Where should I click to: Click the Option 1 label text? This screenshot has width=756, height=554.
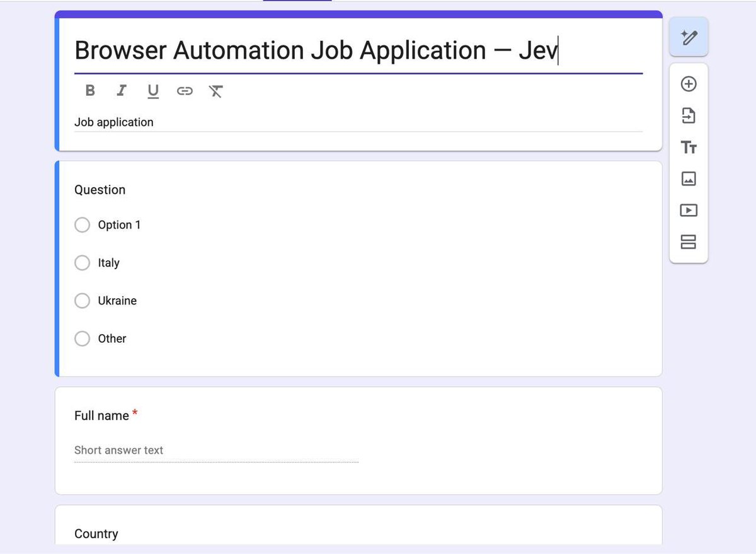(119, 225)
